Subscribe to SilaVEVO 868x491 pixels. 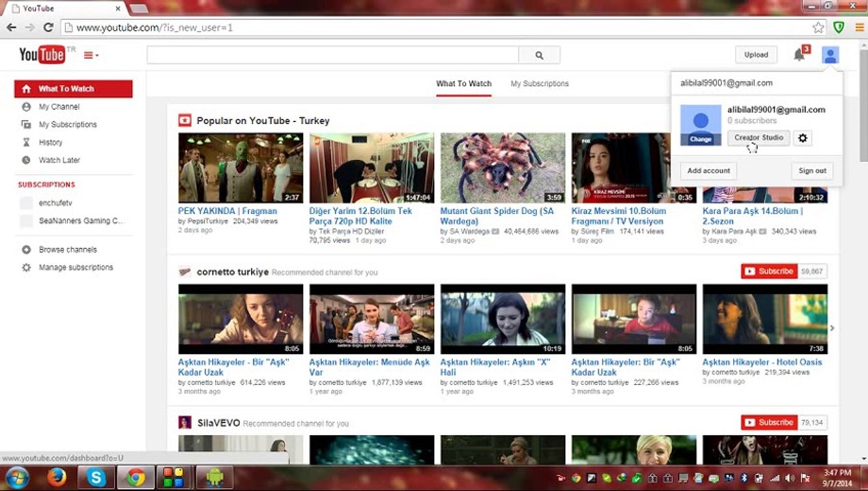click(769, 423)
